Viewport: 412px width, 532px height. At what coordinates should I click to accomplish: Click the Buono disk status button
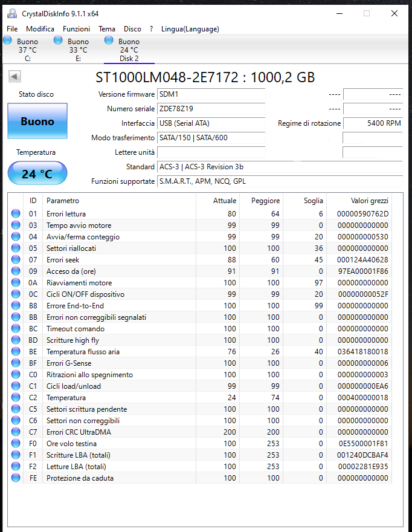[37, 122]
